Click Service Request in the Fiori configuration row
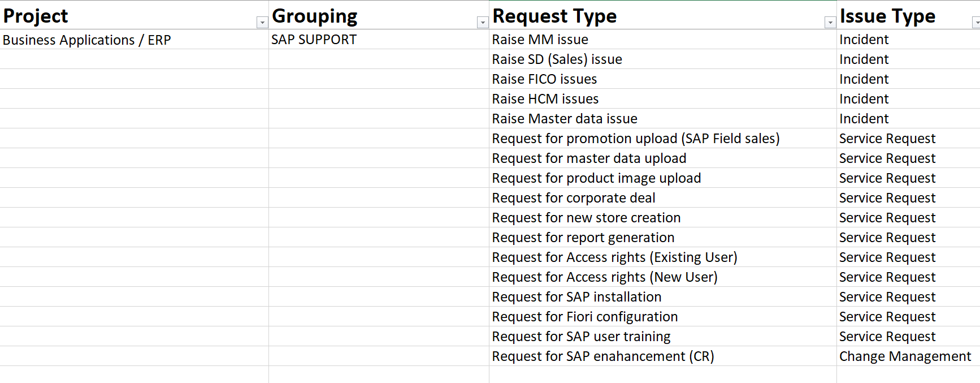980x383 pixels. click(908, 317)
